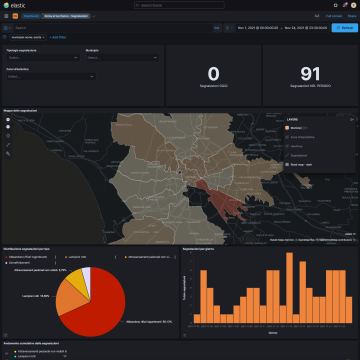
Task: Open the saved query menu
Action: (x=7, y=28)
